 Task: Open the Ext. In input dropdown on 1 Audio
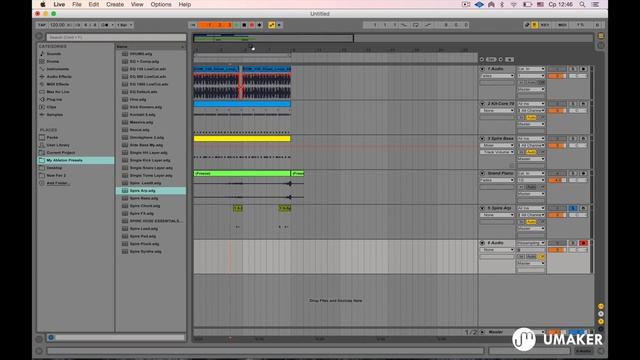coord(531,69)
